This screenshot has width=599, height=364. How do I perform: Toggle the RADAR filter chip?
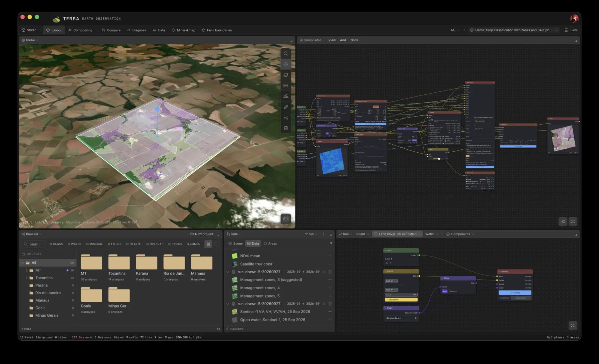(x=175, y=244)
